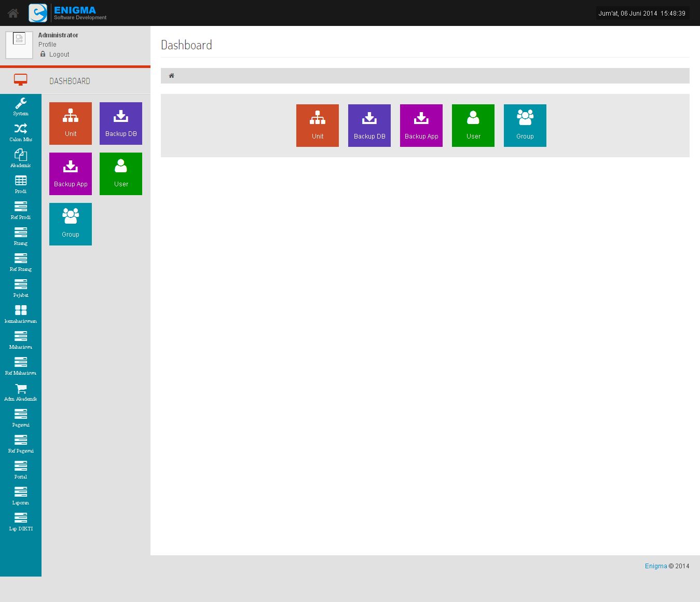Select Adm Akademik cart icon
This screenshot has height=602, width=700.
[x=21, y=392]
